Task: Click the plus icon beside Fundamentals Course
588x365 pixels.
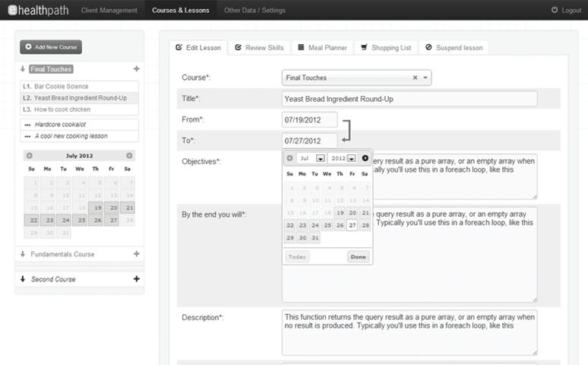Action: (x=136, y=254)
